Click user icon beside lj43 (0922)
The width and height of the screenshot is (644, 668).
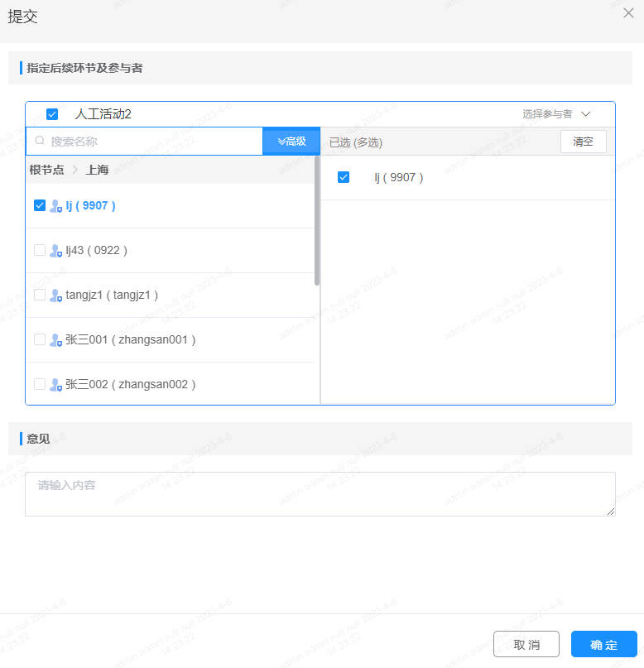[x=55, y=251]
